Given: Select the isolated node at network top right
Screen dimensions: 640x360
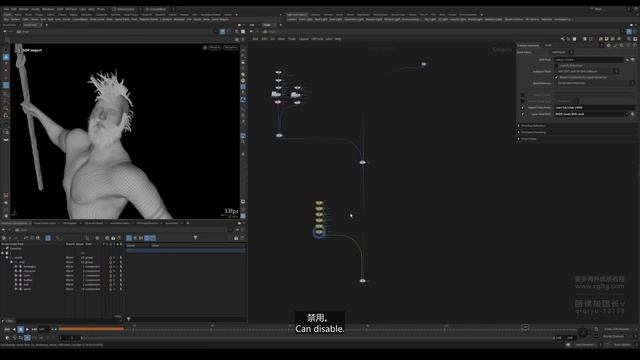Looking at the screenshot, I should [x=424, y=64].
